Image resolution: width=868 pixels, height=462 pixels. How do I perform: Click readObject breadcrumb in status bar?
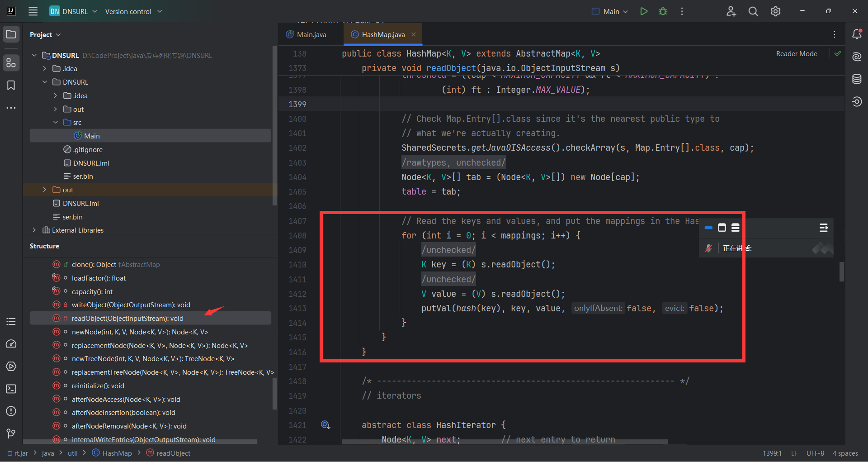(x=168, y=453)
